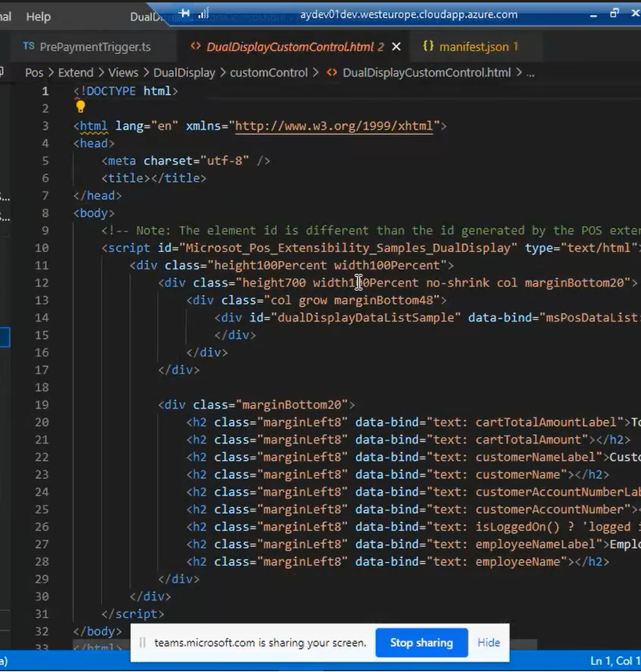Viewport: 641px width, 672px height.
Task: Click HTML file icon on DualDisplayCustomControl tab
Action: coord(195,46)
